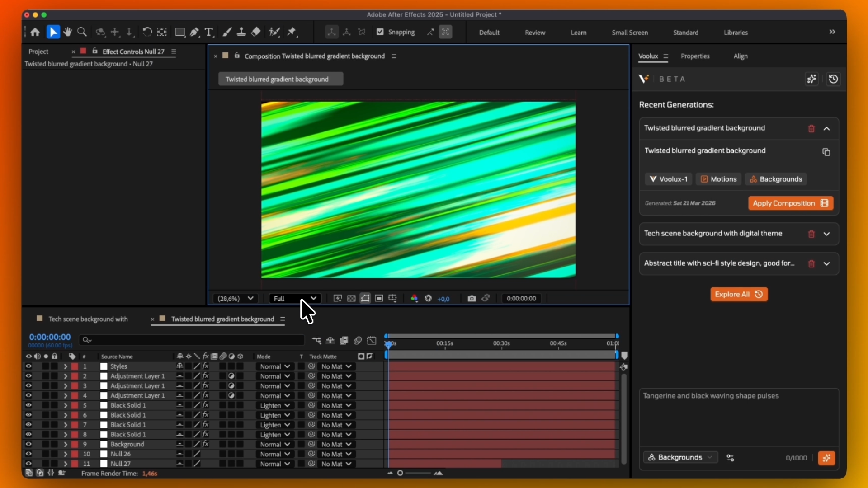Expand the Abstract title generation entry
The width and height of the screenshot is (868, 488).
(x=827, y=264)
